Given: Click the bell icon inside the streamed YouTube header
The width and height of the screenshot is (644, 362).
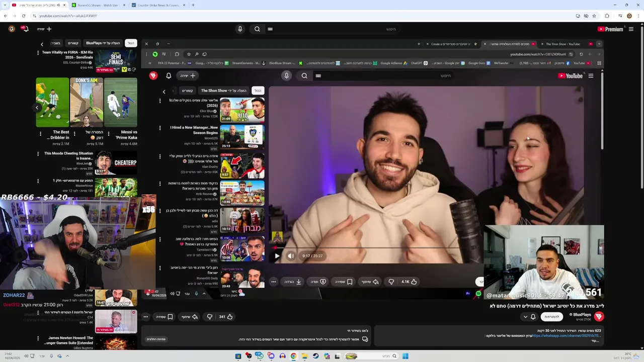Looking at the screenshot, I should [x=169, y=75].
